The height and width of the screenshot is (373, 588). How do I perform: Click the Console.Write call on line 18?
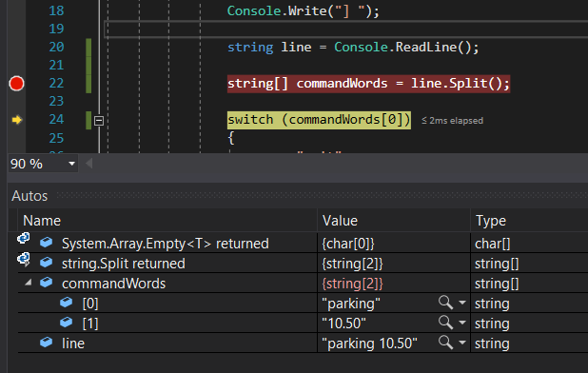click(303, 10)
